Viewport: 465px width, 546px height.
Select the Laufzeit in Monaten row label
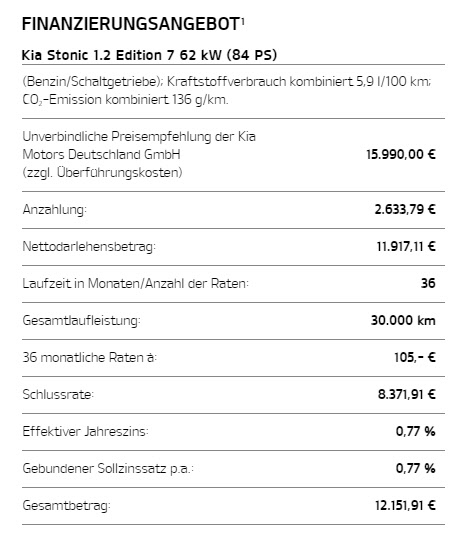135,283
